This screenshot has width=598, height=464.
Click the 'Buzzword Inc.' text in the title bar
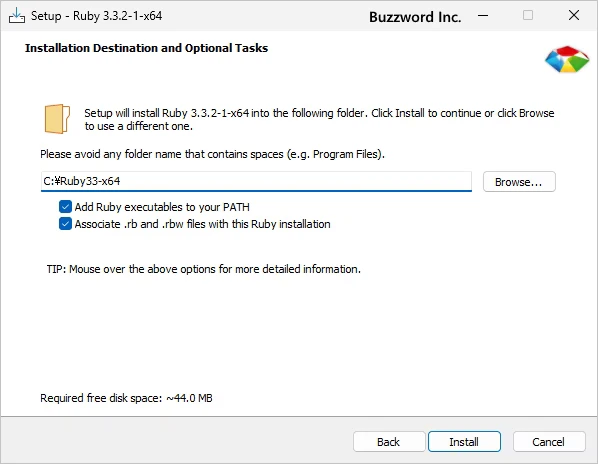415,17
